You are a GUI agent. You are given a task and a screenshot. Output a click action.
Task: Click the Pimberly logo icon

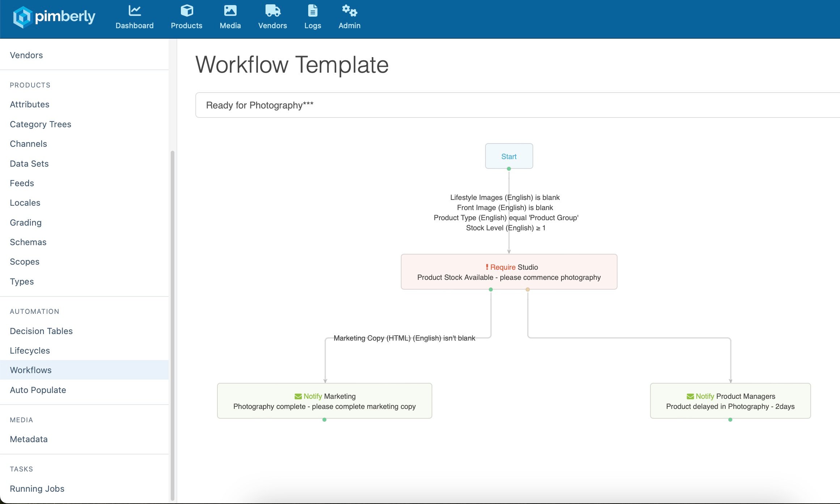[x=22, y=17]
